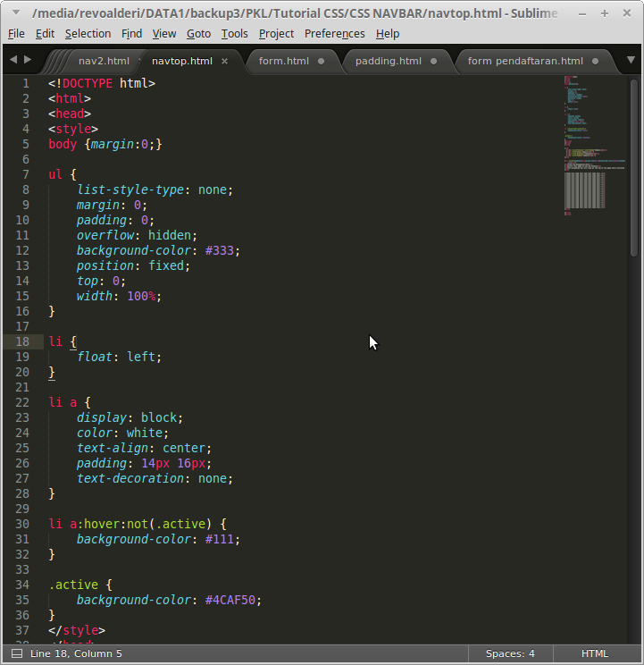This screenshot has width=644, height=665.
Task: Click the minimap code overview
Action: 594,146
